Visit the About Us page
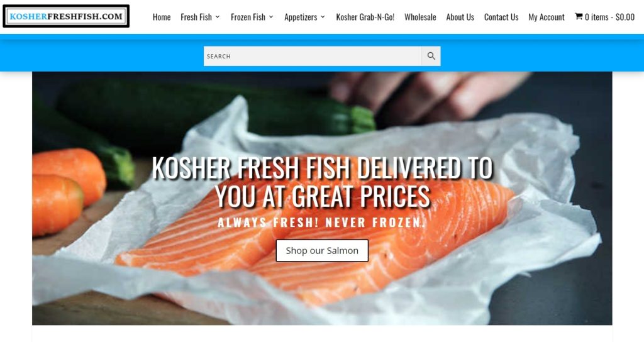Image resolution: width=644 pixels, height=342 pixels. (460, 17)
